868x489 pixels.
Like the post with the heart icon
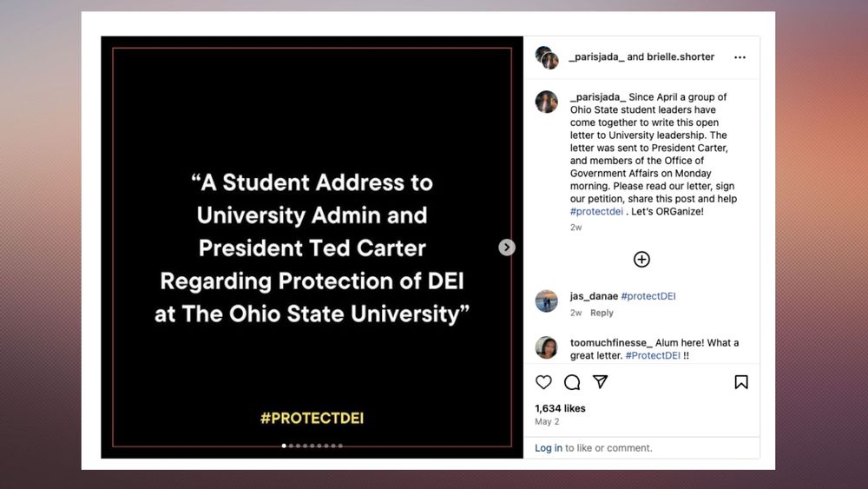(x=543, y=382)
